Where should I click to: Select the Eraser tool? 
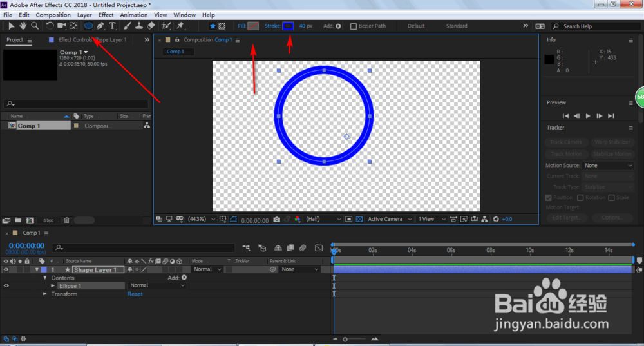click(x=151, y=26)
